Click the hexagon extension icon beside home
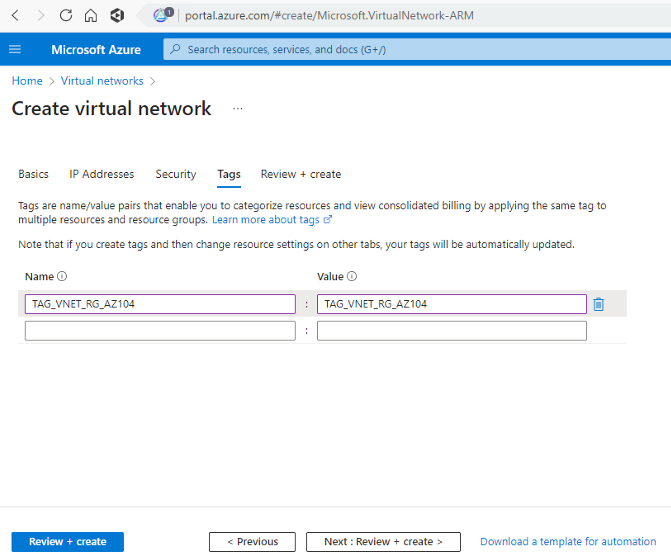The width and height of the screenshot is (671, 554). click(117, 15)
